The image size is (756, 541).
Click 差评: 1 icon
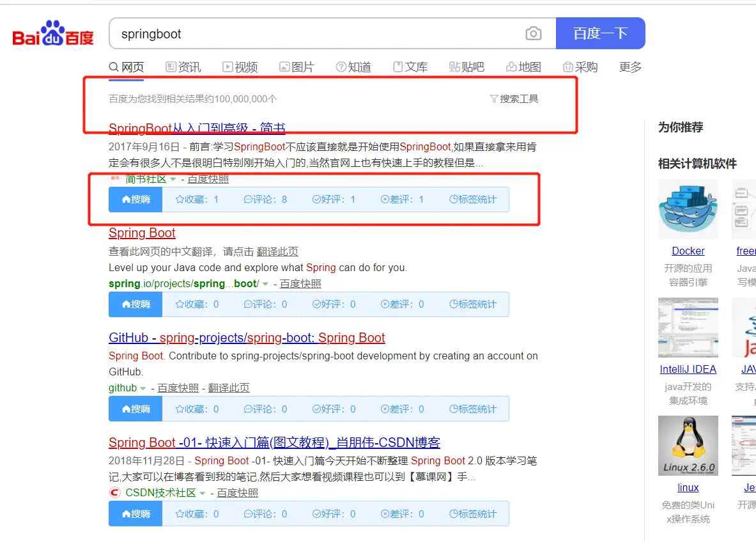(385, 200)
